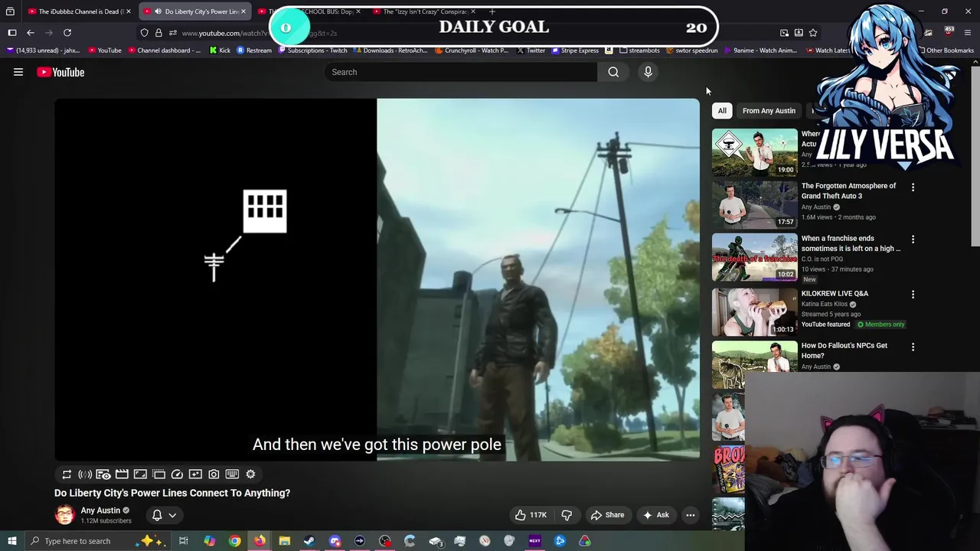Start voice search with microphone icon
This screenshot has width=980, height=551.
pos(648,72)
